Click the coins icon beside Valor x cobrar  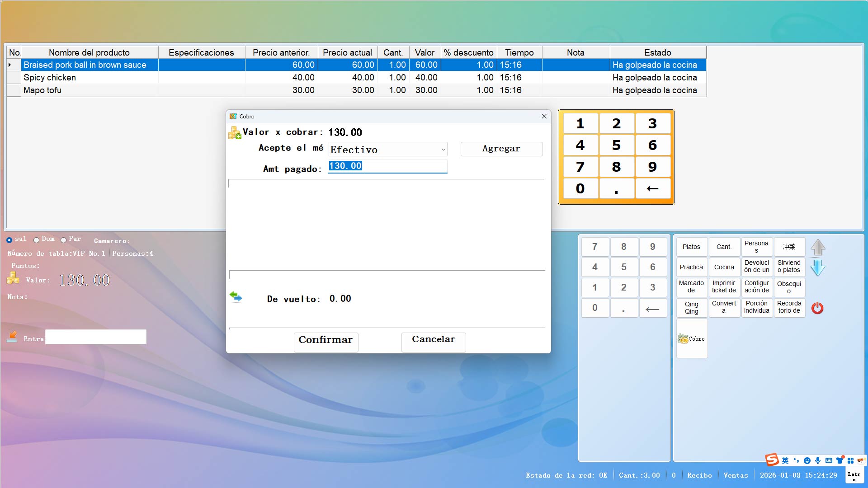(x=234, y=132)
